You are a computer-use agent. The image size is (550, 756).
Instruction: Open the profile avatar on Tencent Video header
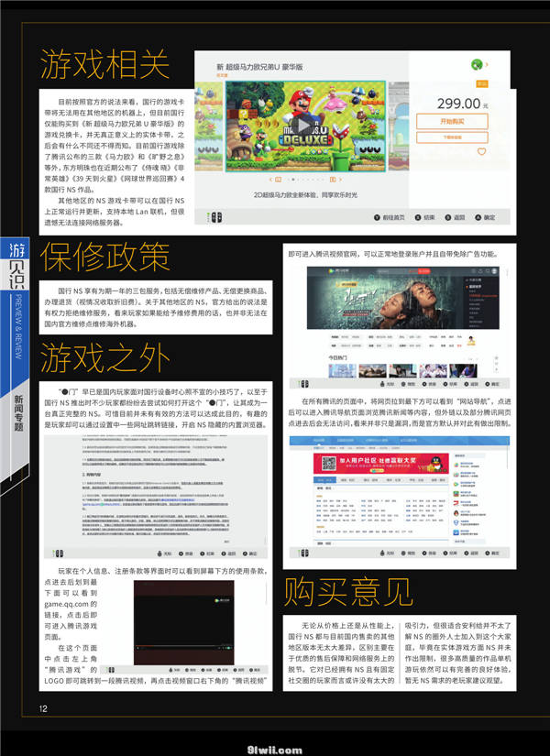tap(494, 271)
